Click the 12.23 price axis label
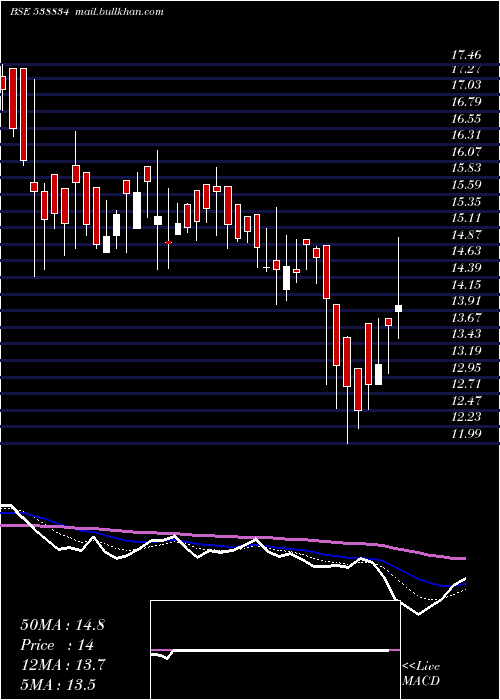This screenshot has height=700, width=500. (466, 417)
